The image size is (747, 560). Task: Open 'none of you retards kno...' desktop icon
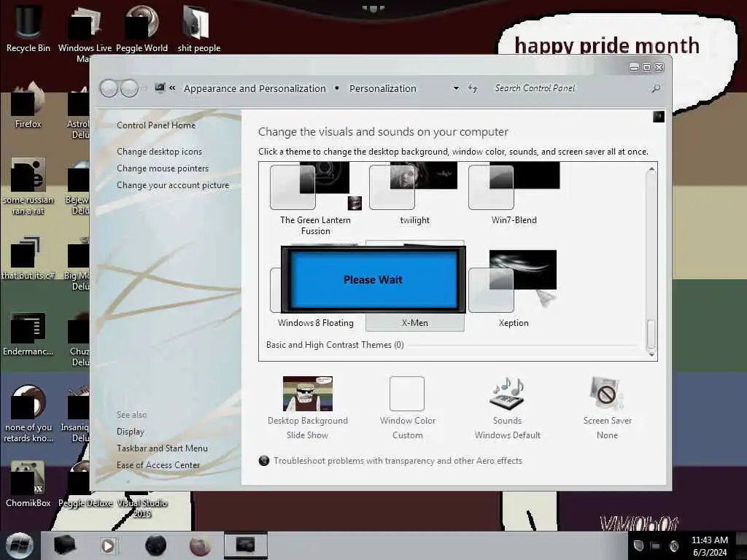coord(28,414)
